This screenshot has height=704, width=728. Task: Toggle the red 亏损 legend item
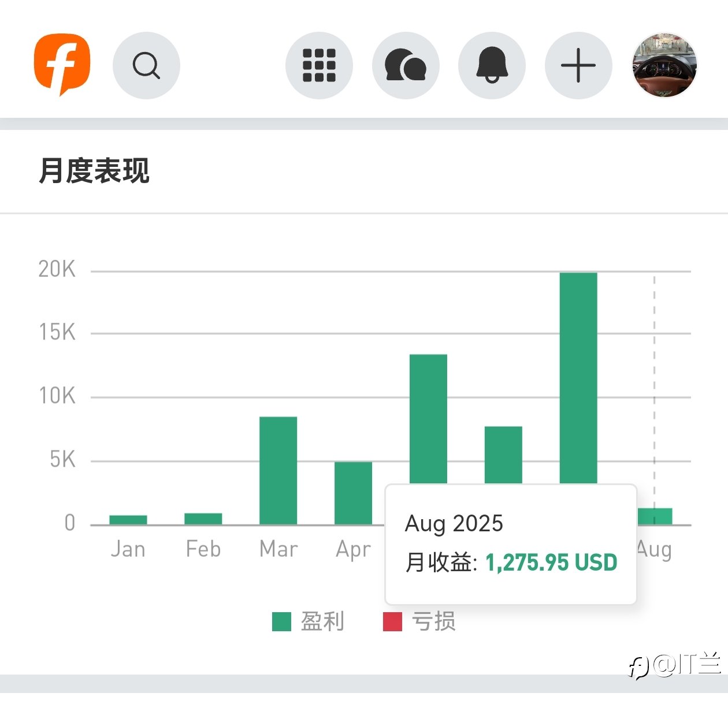(x=419, y=621)
